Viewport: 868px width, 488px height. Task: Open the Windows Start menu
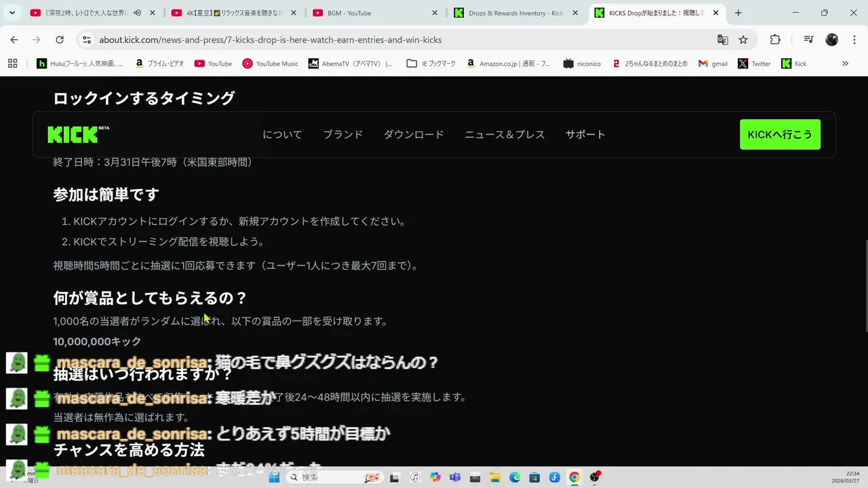[274, 477]
